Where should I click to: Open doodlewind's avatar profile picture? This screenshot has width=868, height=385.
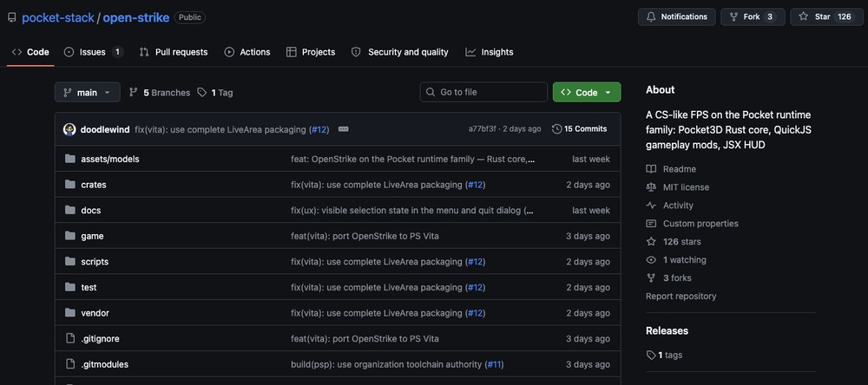pos(69,129)
